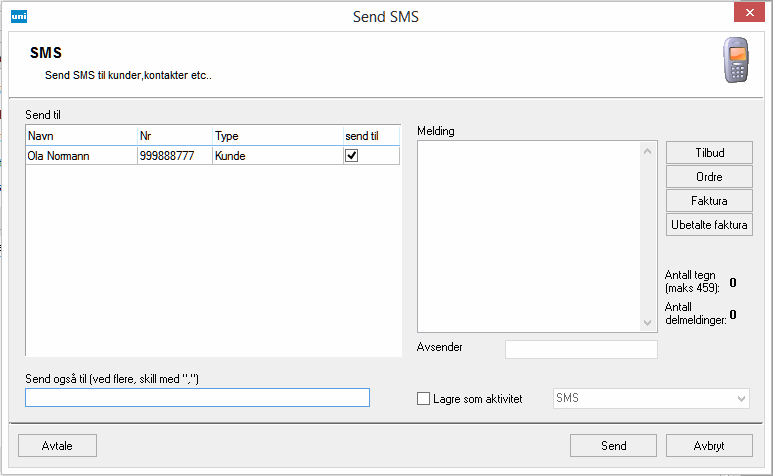Click the Send button
Screen dimensions: 773x476
coord(613,446)
